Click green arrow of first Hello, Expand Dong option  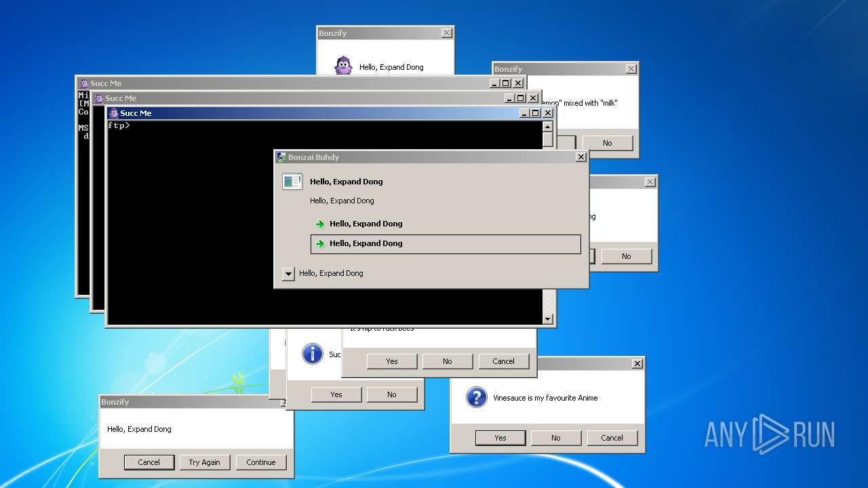(320, 224)
